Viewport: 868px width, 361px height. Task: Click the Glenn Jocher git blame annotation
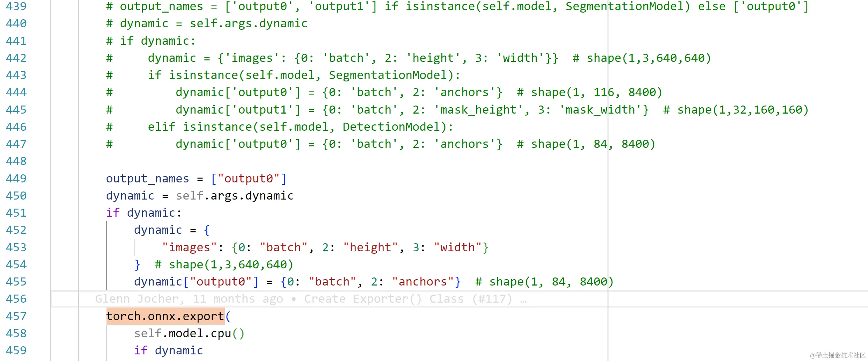point(311,299)
